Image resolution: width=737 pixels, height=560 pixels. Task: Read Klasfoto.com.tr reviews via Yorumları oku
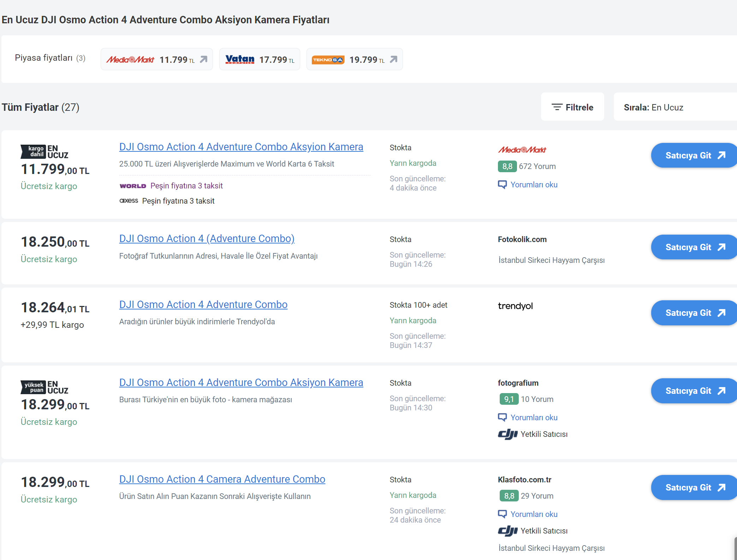point(534,514)
